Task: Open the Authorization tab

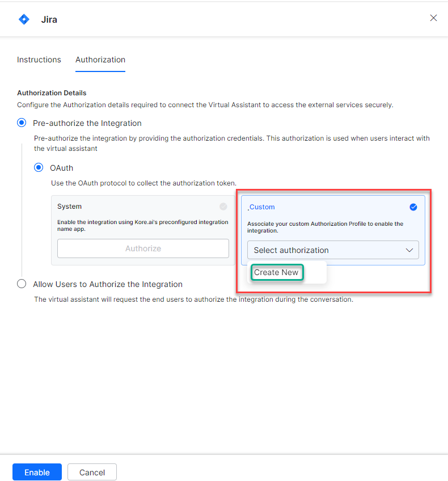Action: click(x=100, y=60)
